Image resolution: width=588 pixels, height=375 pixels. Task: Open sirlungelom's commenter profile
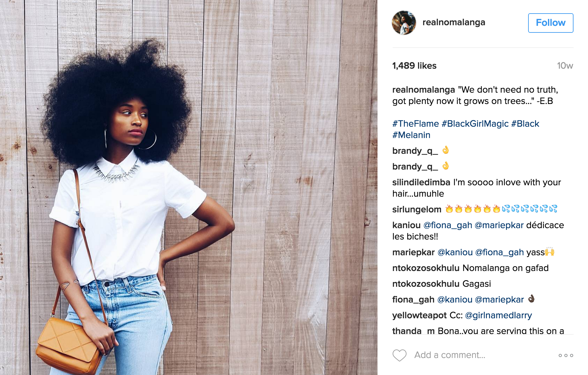(x=417, y=209)
